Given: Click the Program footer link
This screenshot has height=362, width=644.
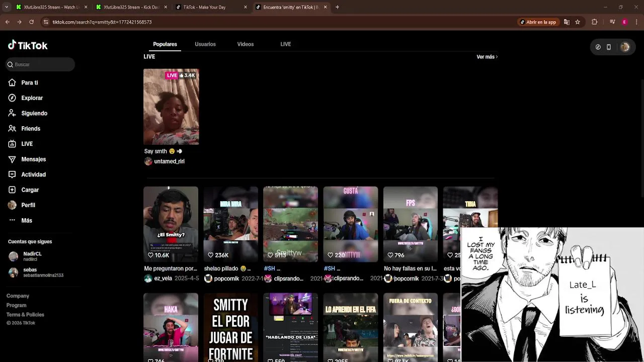Looking at the screenshot, I should (16, 305).
